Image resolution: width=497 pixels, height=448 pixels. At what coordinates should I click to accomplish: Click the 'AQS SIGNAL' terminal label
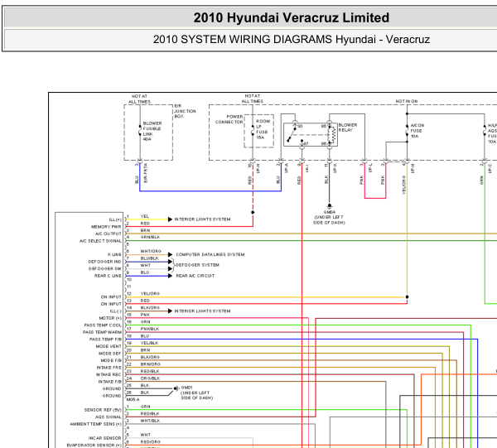[x=108, y=417]
